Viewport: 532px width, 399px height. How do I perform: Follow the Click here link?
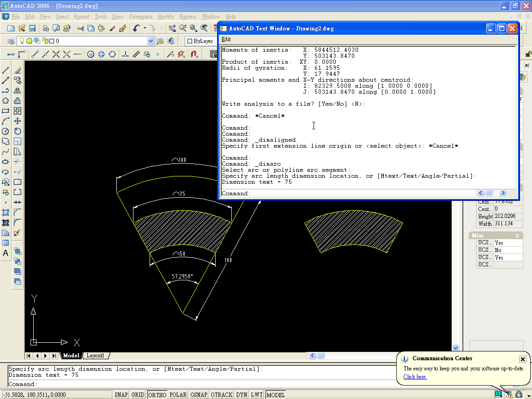pyautogui.click(x=415, y=377)
